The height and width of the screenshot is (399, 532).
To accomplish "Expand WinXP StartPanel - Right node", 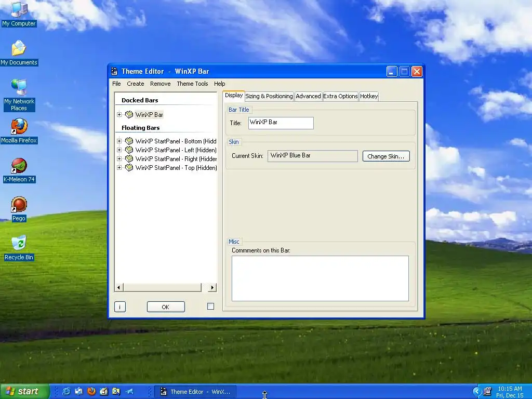I will (x=119, y=158).
